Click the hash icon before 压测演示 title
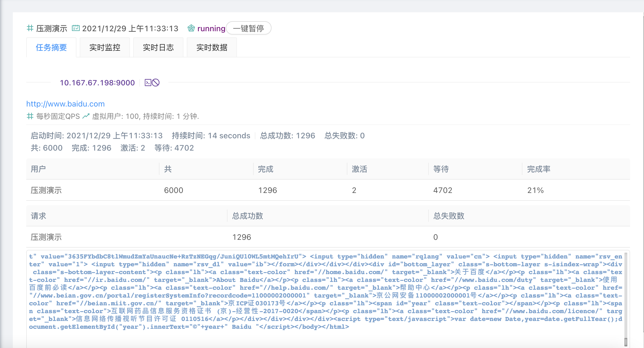644x348 pixels. point(30,28)
